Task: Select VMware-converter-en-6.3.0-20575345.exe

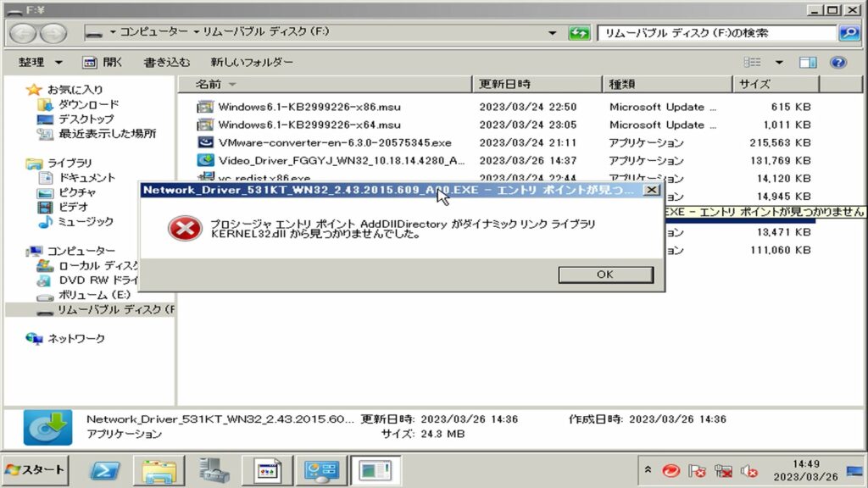Action: pyautogui.click(x=334, y=142)
